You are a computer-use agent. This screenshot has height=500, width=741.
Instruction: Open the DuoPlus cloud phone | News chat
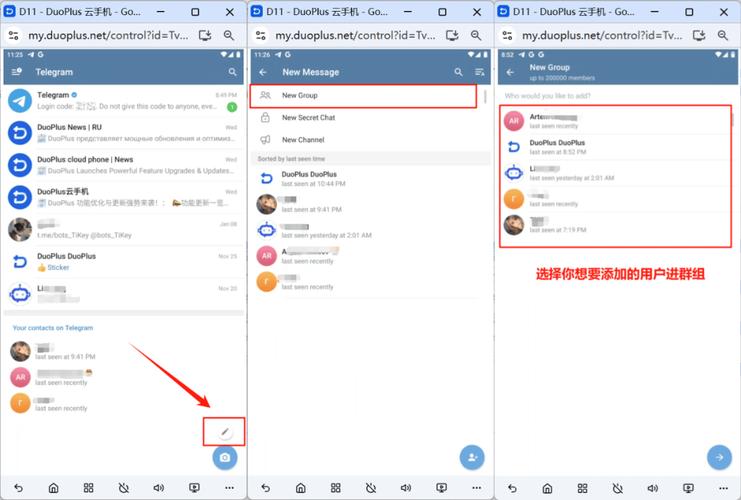tap(124, 165)
